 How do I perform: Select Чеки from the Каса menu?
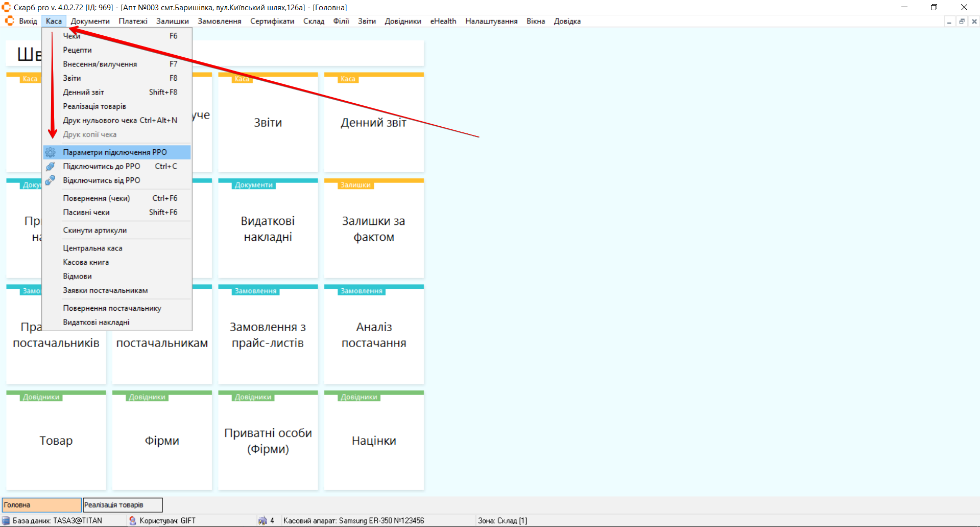click(71, 36)
